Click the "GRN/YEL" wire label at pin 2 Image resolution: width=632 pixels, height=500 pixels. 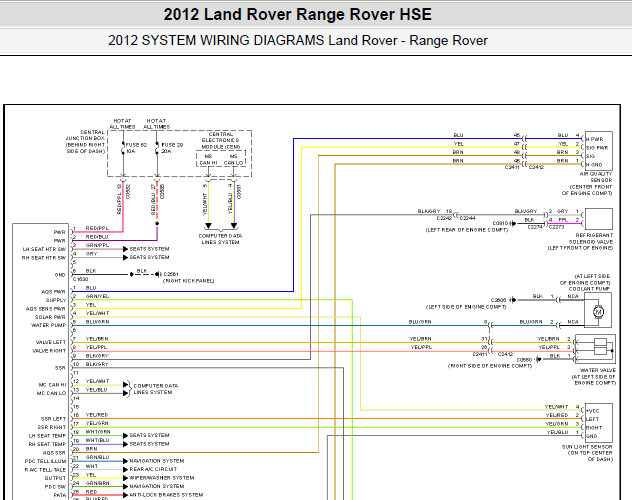click(97, 296)
